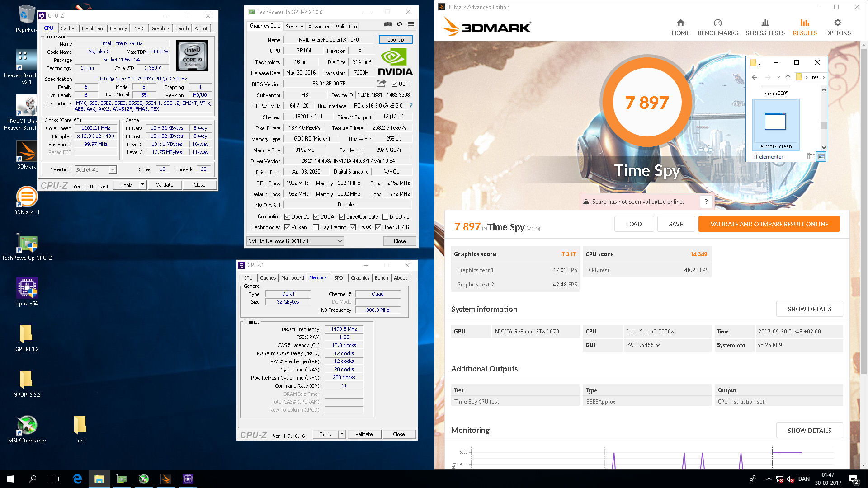Toggle DirectML checkbox

[x=385, y=217]
